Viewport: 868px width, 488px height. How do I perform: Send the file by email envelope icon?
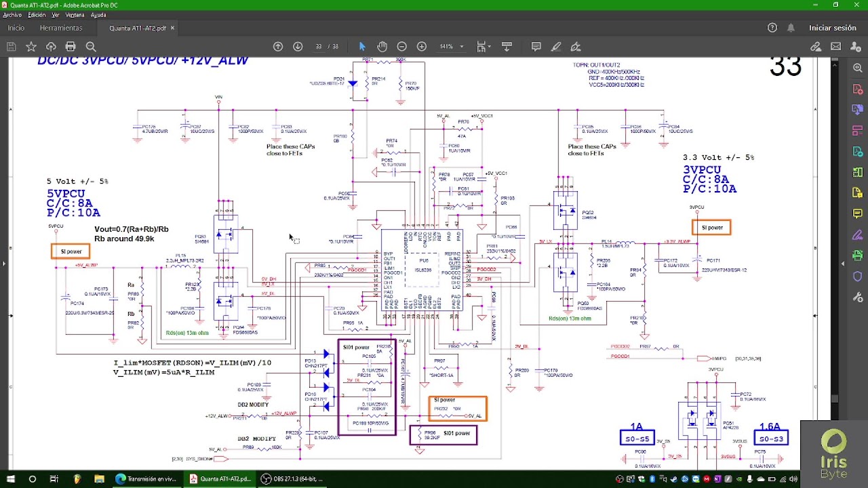tap(836, 47)
